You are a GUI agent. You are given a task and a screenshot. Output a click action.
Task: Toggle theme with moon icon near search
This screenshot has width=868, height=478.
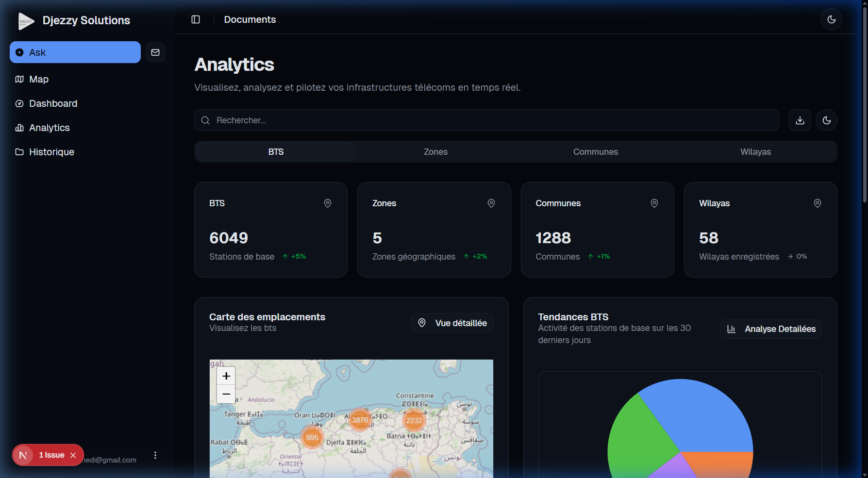[x=826, y=120]
